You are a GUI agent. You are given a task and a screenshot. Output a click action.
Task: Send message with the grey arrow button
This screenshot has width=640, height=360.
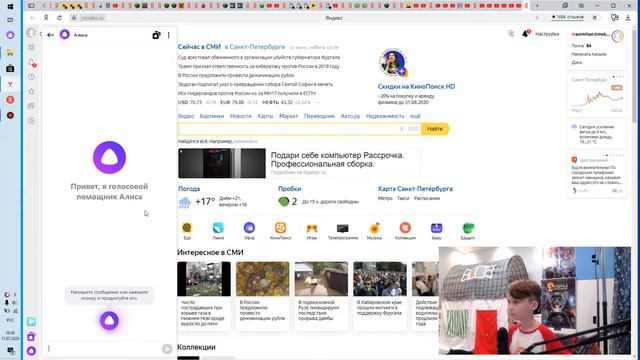click(167, 349)
